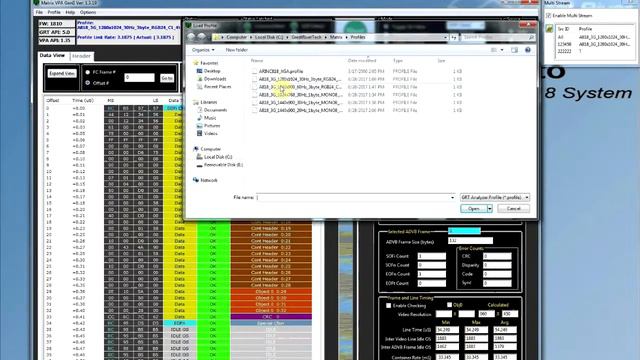The height and width of the screenshot is (360, 640).
Task: Select the A818_3G_1280x1024 RGB24 profile file
Action: (x=300, y=79)
